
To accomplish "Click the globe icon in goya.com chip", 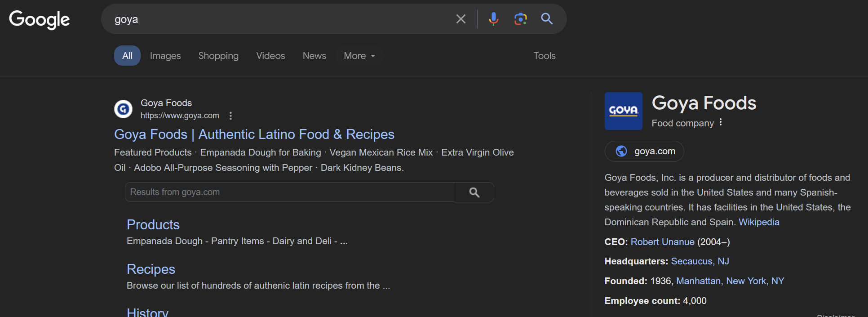I will tap(621, 151).
